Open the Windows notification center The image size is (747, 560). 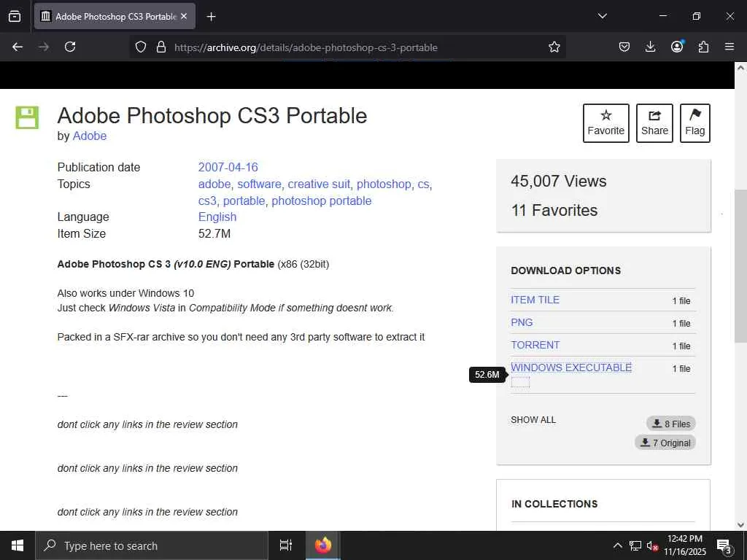724,546
